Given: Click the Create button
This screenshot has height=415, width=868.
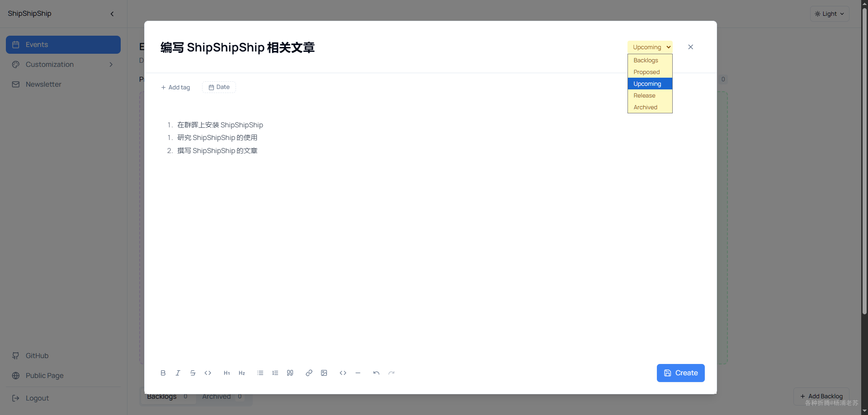Looking at the screenshot, I should (681, 373).
